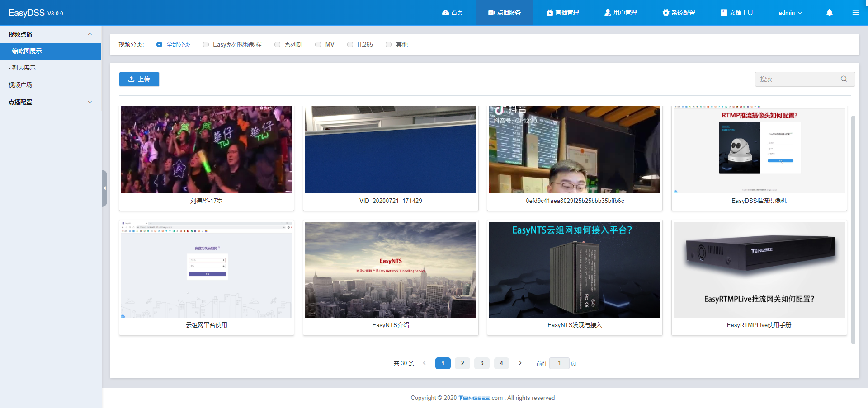Open the 系统配置 nav item
Viewport: 868px width, 408px height.
(x=679, y=13)
